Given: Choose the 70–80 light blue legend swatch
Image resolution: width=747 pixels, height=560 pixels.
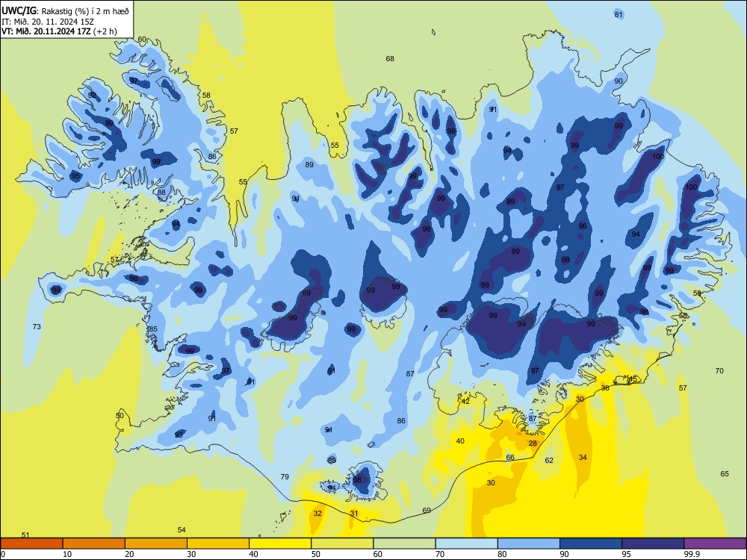Looking at the screenshot, I should [x=466, y=544].
